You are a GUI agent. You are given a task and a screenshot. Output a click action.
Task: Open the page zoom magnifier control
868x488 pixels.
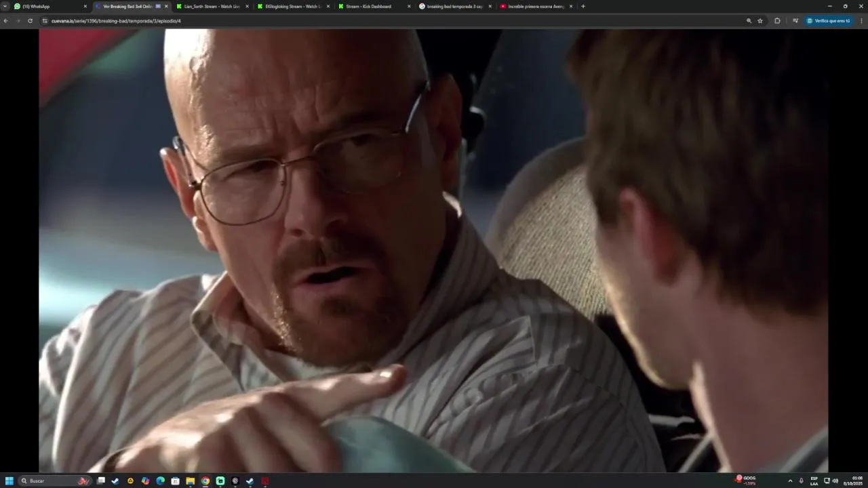click(749, 21)
